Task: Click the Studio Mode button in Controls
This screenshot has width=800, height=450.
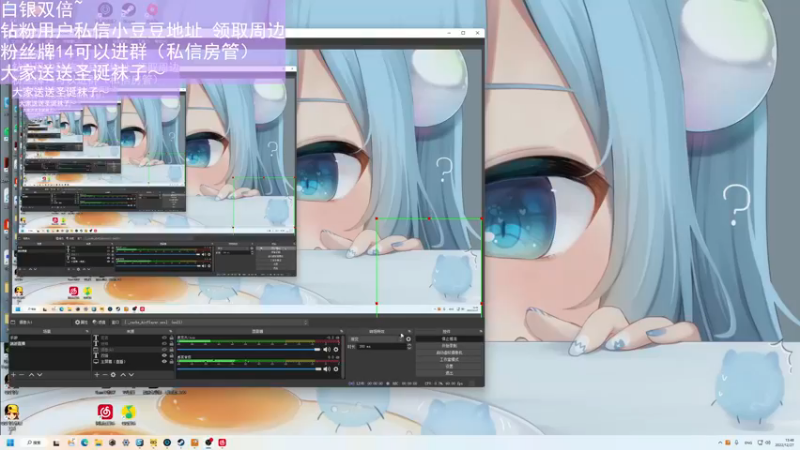Action: coord(449,360)
